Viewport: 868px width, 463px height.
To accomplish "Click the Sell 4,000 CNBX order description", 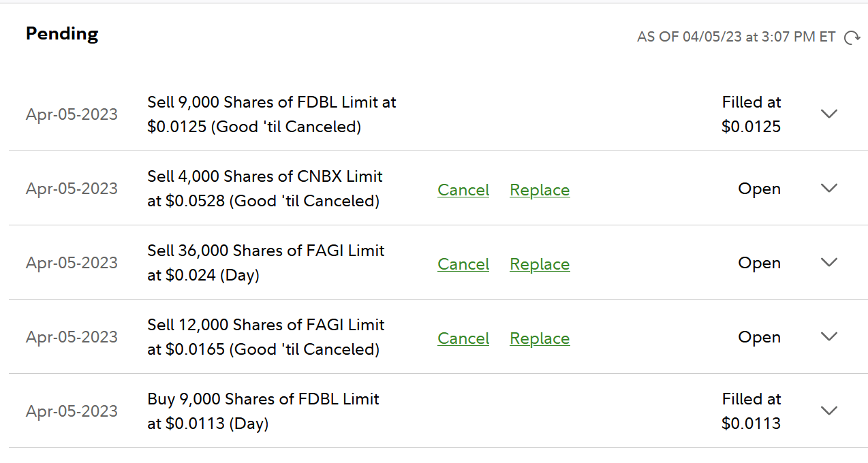I will click(264, 189).
